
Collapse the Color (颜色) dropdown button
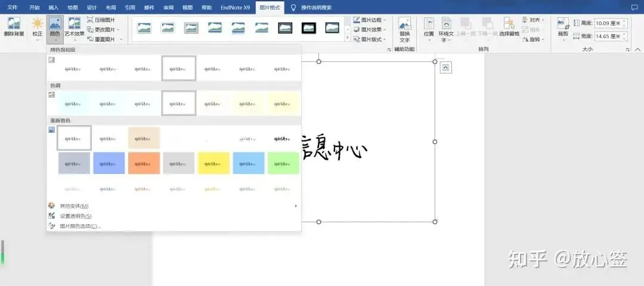[x=55, y=29]
